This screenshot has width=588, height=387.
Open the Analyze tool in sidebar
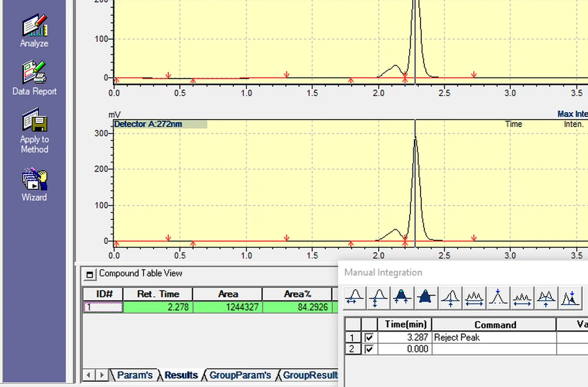34,31
